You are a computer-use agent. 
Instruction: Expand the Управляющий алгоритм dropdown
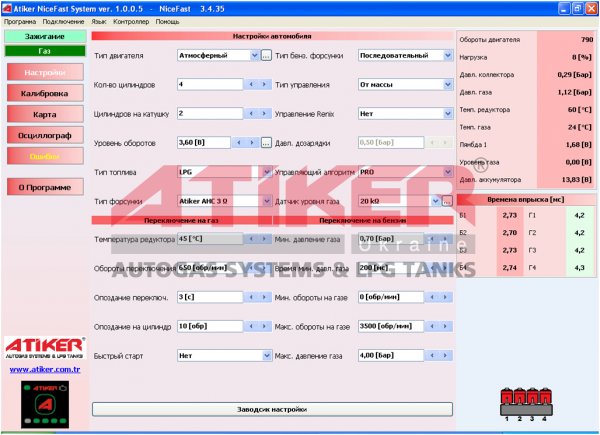click(x=448, y=172)
